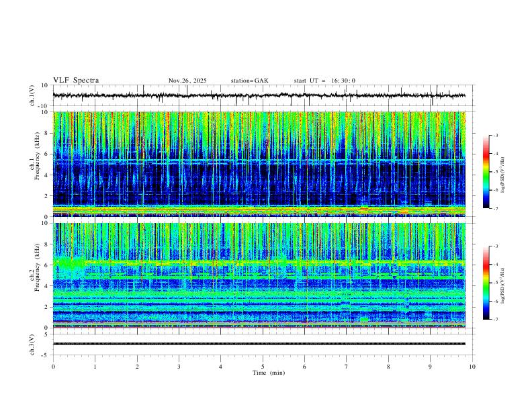Click the time axis tick label '5'

263,367
